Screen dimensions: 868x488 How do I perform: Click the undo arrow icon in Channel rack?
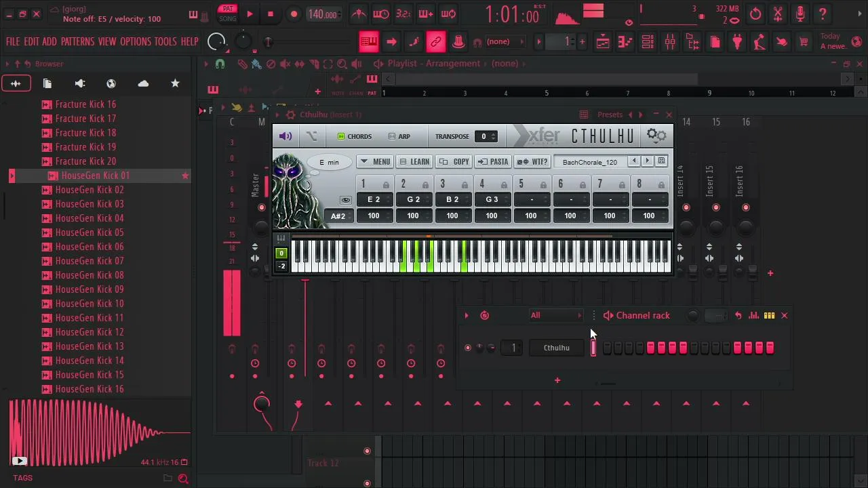click(738, 315)
